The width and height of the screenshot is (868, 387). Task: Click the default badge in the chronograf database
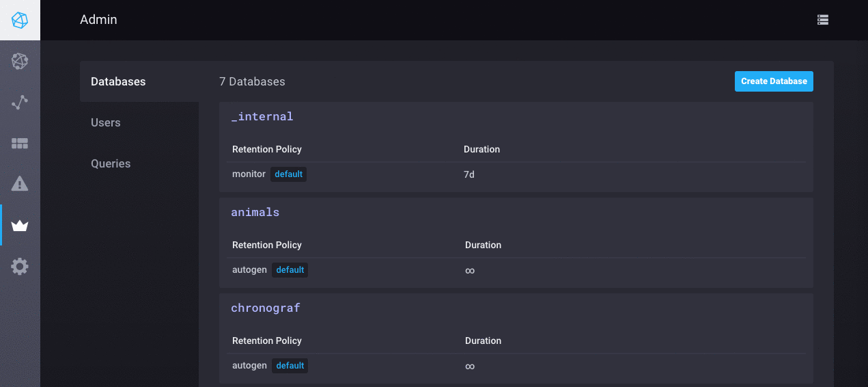290,366
